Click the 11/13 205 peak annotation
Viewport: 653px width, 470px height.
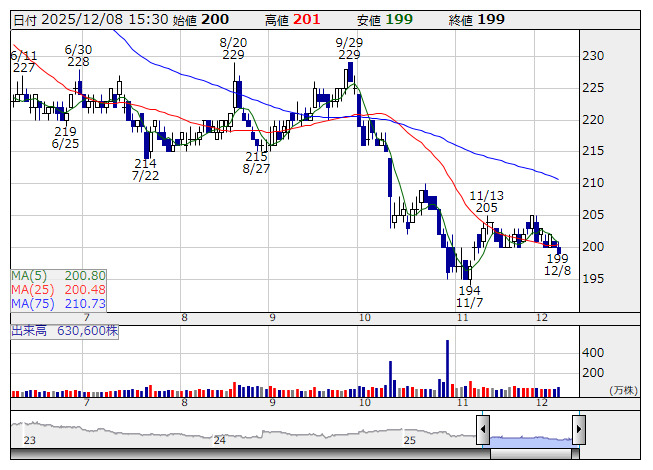(x=486, y=201)
